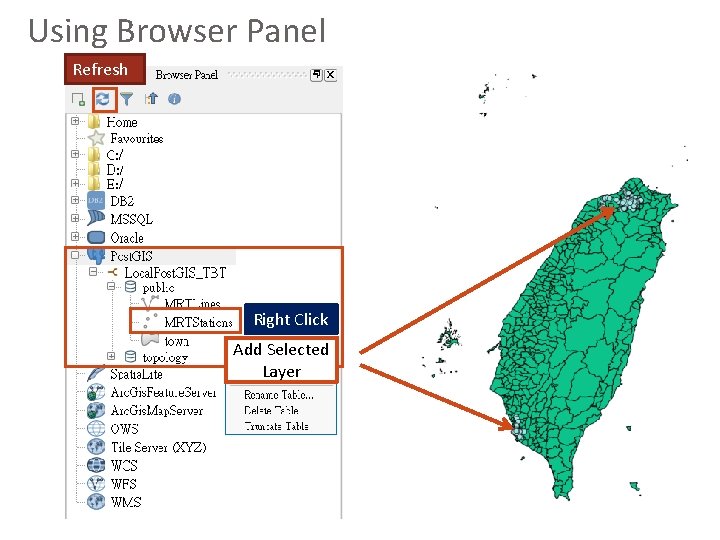Collapse the public schema node
This screenshot has width=720, height=540.
pyautogui.click(x=111, y=286)
